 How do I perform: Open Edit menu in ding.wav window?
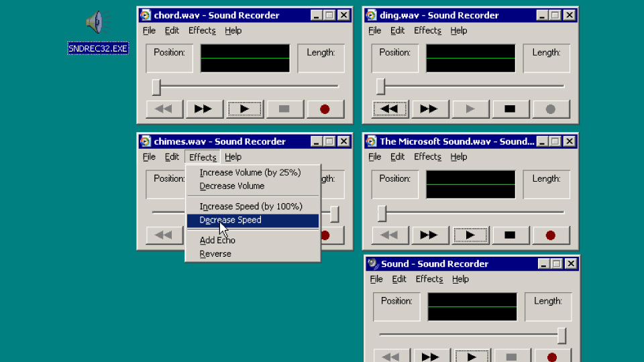pos(397,31)
